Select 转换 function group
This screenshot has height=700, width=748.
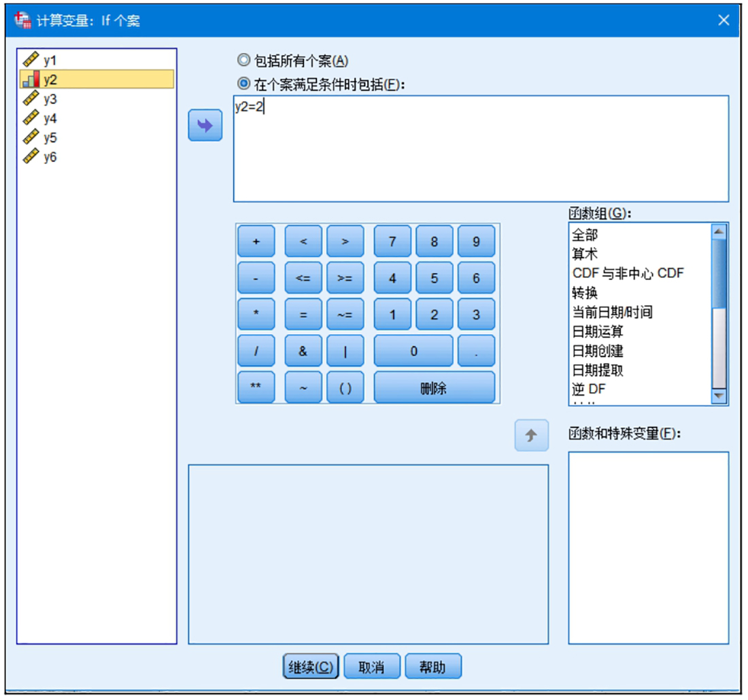click(x=641, y=292)
